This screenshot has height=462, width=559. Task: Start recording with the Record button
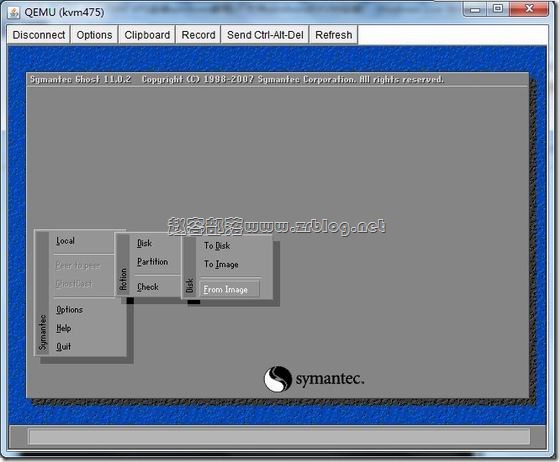198,35
